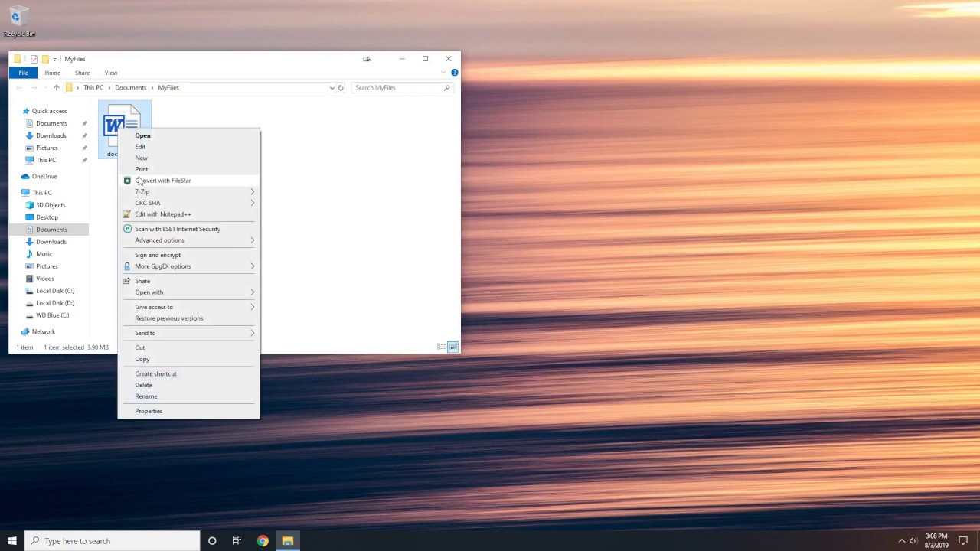This screenshot has height=551, width=980.
Task: Open the Home ribbon tab
Action: [x=52, y=73]
